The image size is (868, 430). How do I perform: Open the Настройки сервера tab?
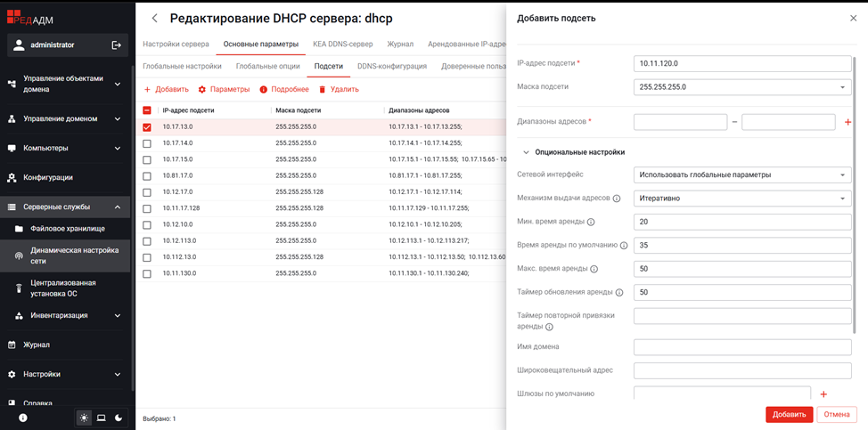tap(176, 45)
